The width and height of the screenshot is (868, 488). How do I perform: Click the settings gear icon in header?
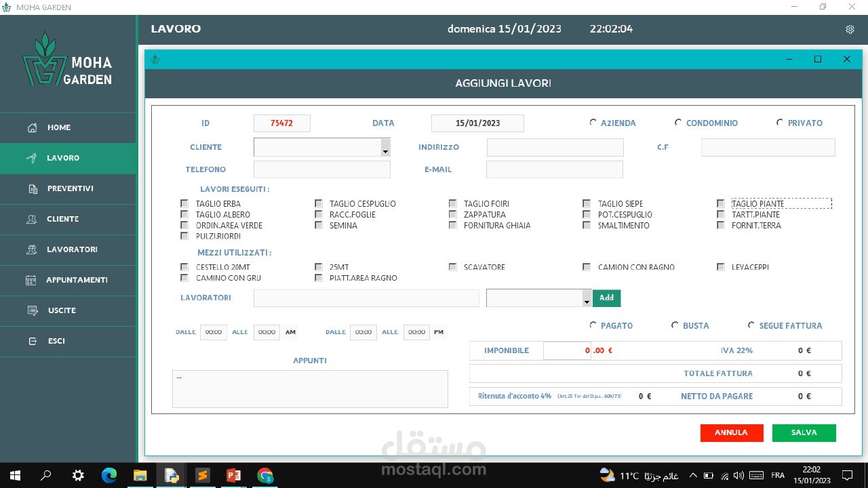[x=850, y=29]
